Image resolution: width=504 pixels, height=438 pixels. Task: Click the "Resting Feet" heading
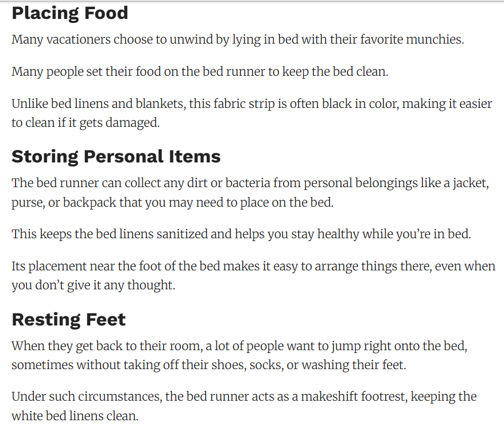(69, 319)
